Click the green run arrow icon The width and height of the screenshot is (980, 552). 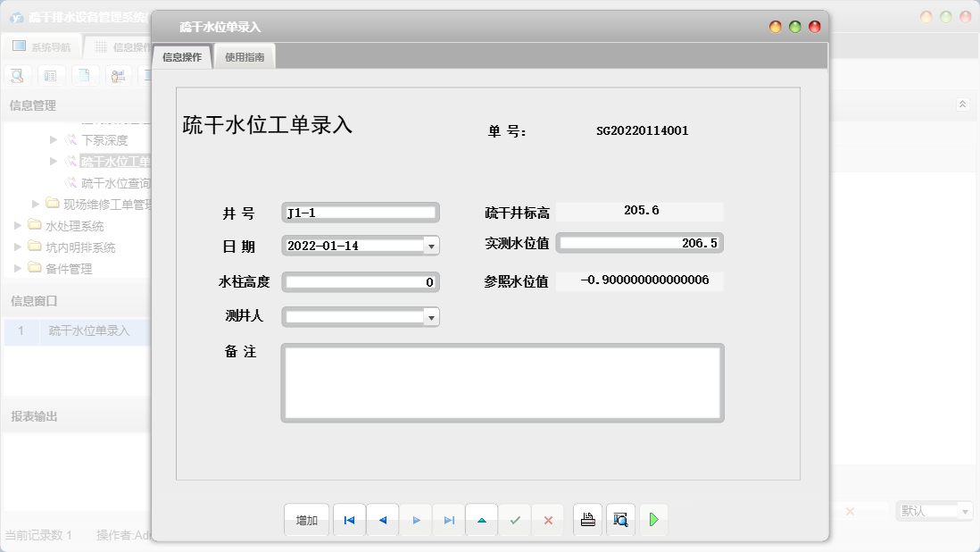click(x=653, y=519)
